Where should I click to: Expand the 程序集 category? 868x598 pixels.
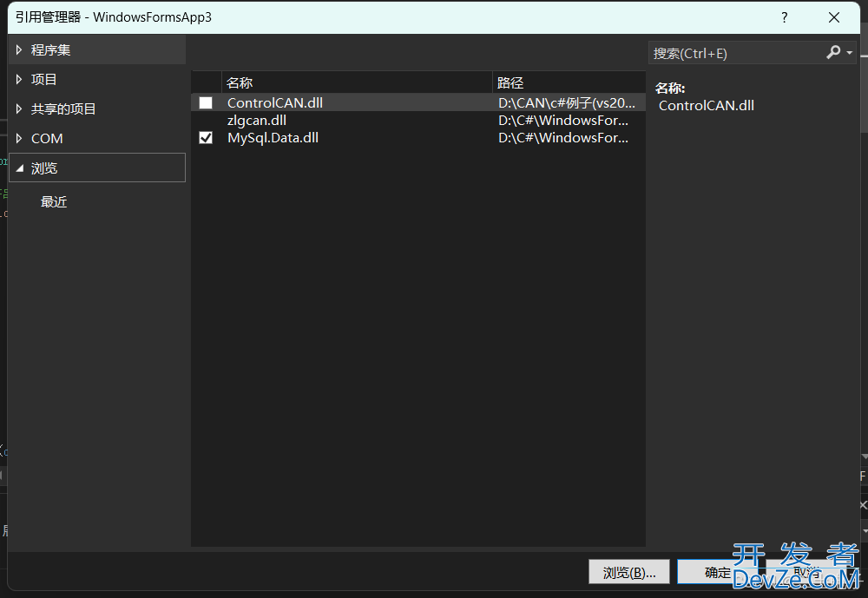(x=19, y=49)
